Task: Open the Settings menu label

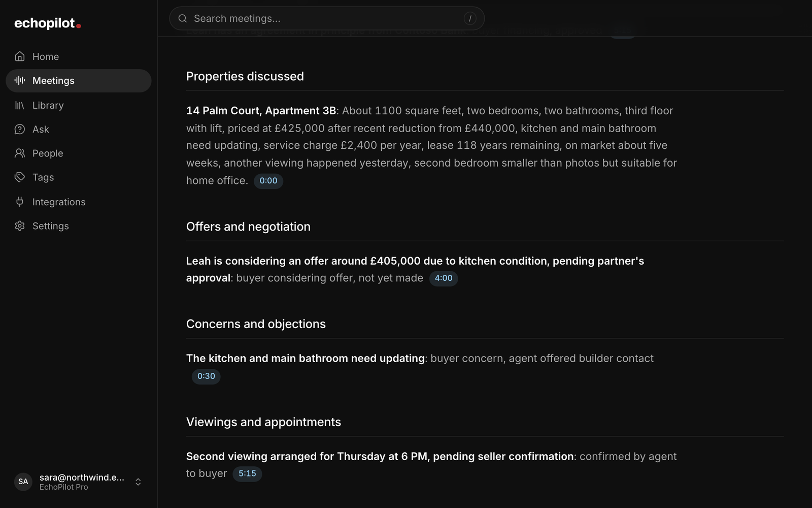Action: click(51, 226)
